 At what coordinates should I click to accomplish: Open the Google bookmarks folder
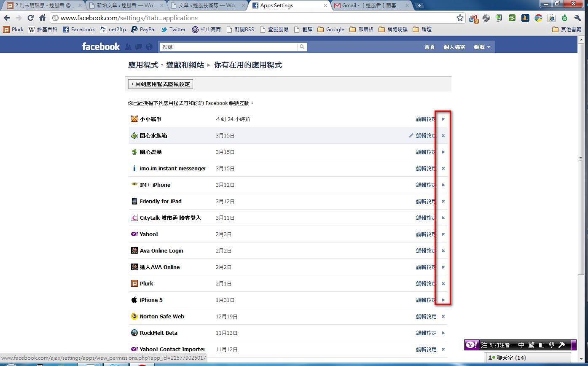[x=331, y=30]
